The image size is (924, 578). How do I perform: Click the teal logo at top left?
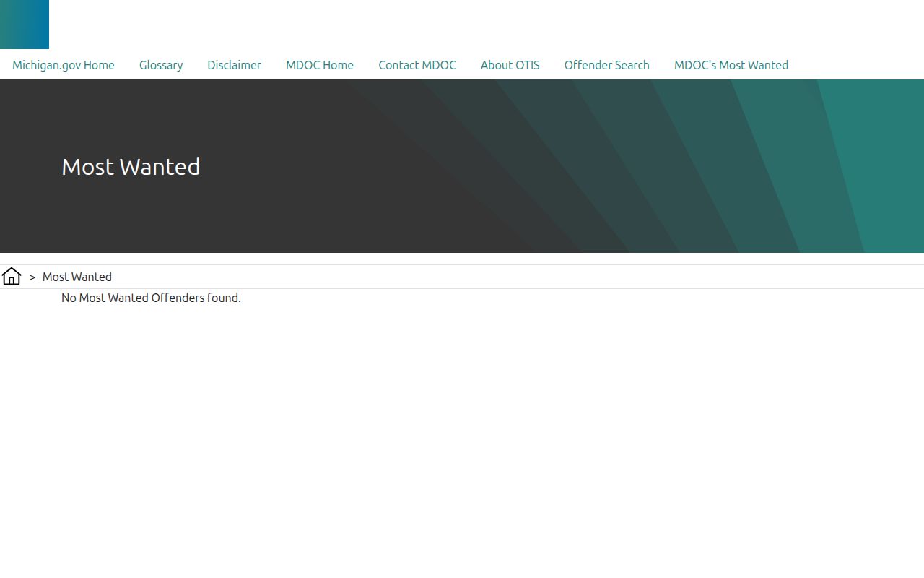point(25,25)
